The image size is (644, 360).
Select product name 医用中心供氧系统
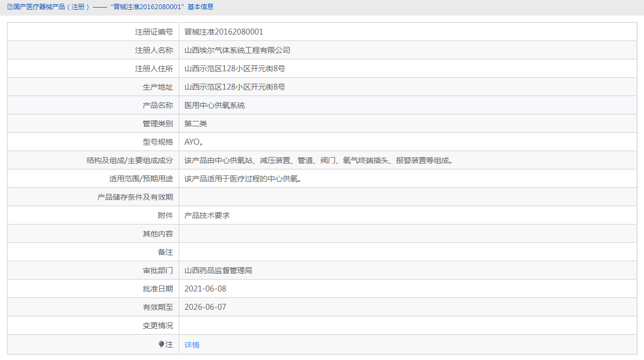click(x=214, y=105)
